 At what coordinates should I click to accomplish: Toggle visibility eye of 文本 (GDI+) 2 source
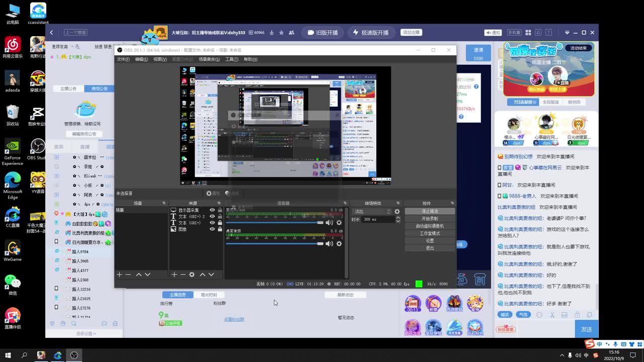pyautogui.click(x=212, y=216)
